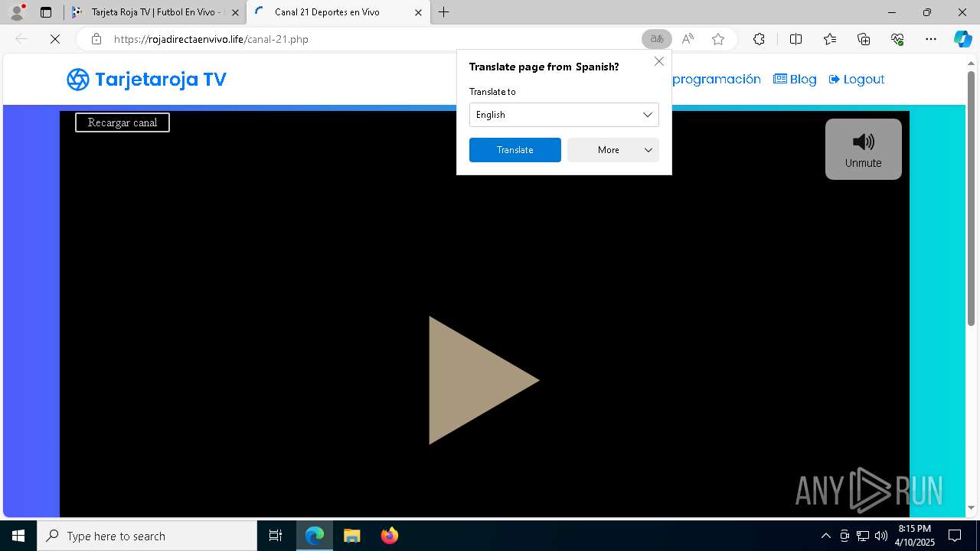The width and height of the screenshot is (980, 551).
Task: Stop loading the page
Action: coord(55,39)
